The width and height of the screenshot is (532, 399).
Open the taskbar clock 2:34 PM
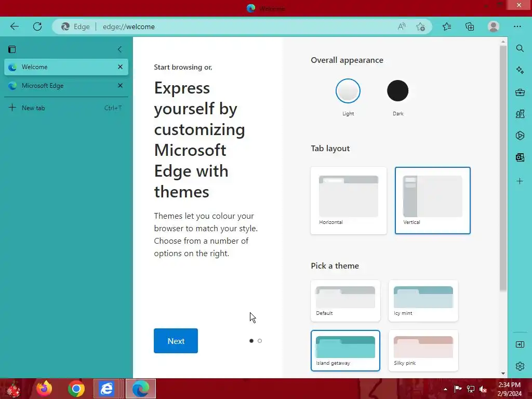point(510,389)
